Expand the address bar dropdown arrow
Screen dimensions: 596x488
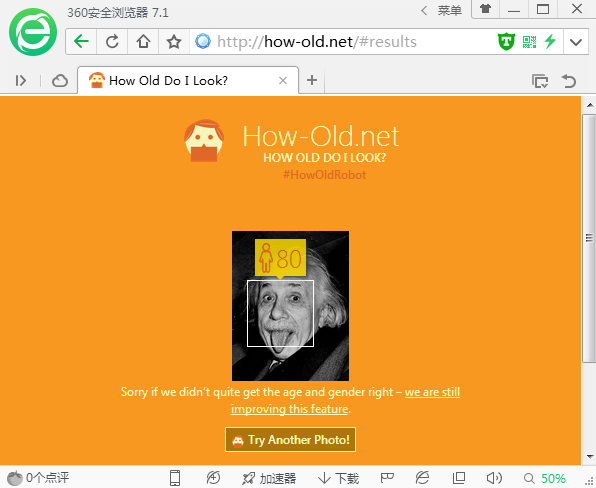(576, 42)
